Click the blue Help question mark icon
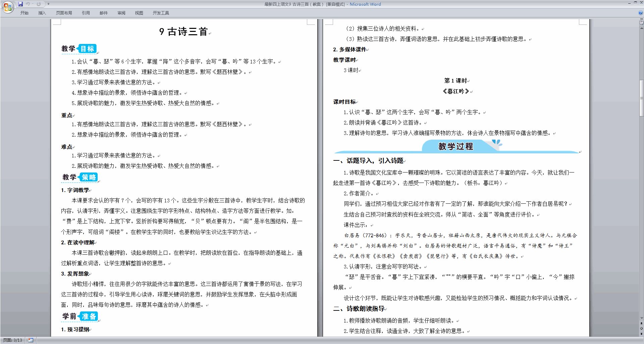Screen dimensions: 644x344 coord(641,13)
